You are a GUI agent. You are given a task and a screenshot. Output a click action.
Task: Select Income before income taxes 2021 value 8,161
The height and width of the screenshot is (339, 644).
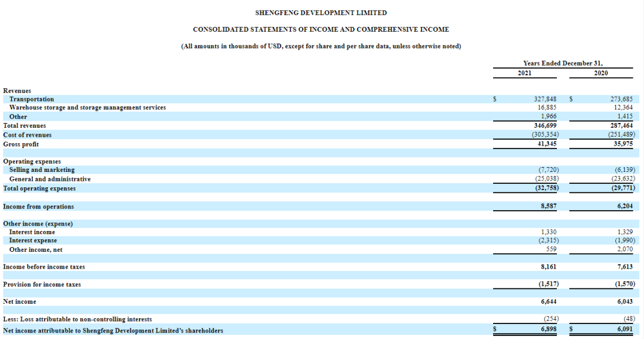[x=549, y=267]
